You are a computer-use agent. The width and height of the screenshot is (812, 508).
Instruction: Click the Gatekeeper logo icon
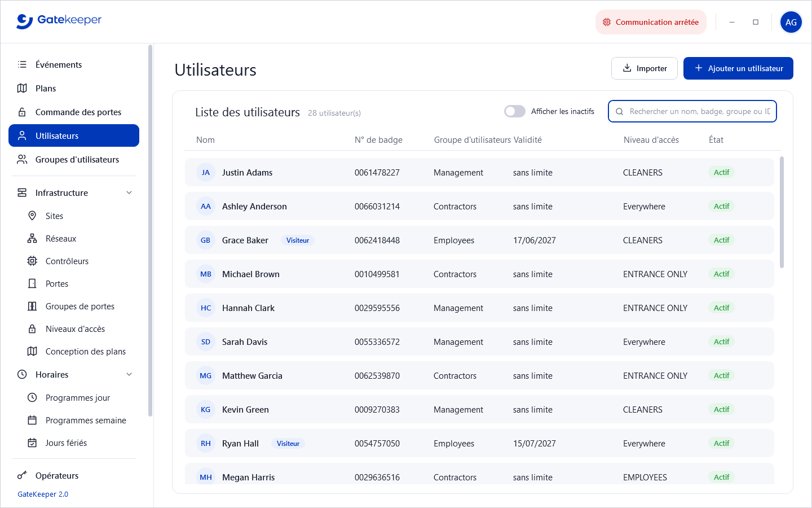pos(25,21)
